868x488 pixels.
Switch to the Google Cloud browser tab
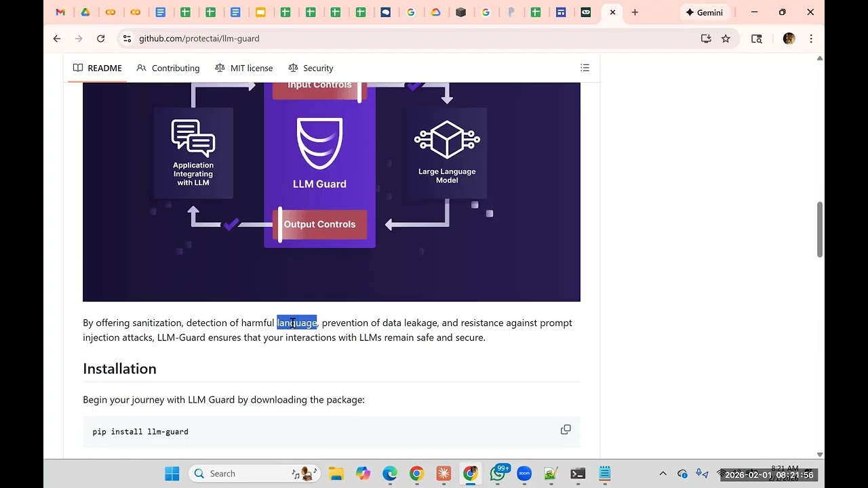[x=435, y=12]
